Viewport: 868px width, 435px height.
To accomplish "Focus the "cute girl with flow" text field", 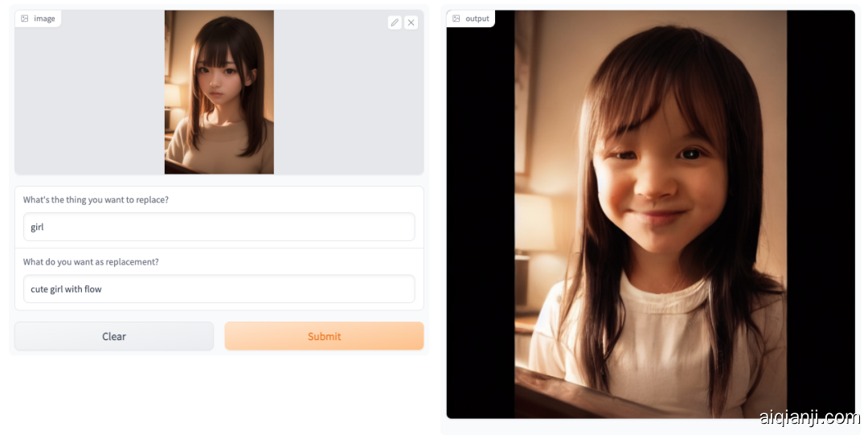I will (219, 289).
